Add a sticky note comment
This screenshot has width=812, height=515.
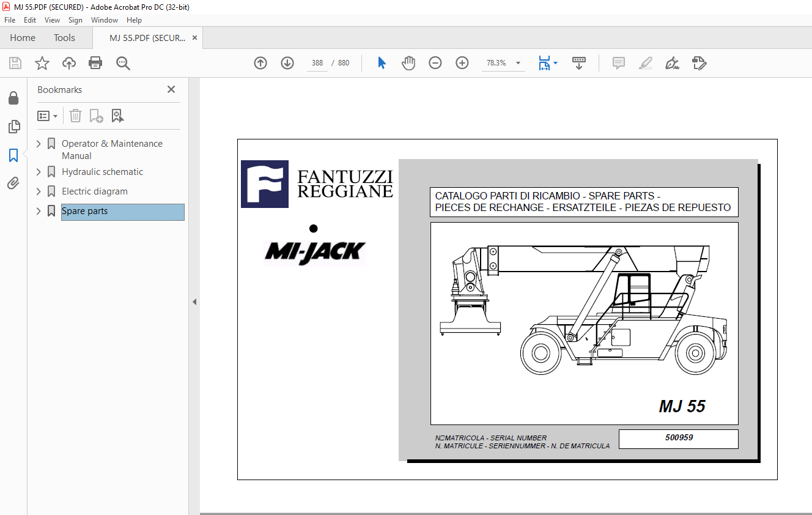click(619, 63)
